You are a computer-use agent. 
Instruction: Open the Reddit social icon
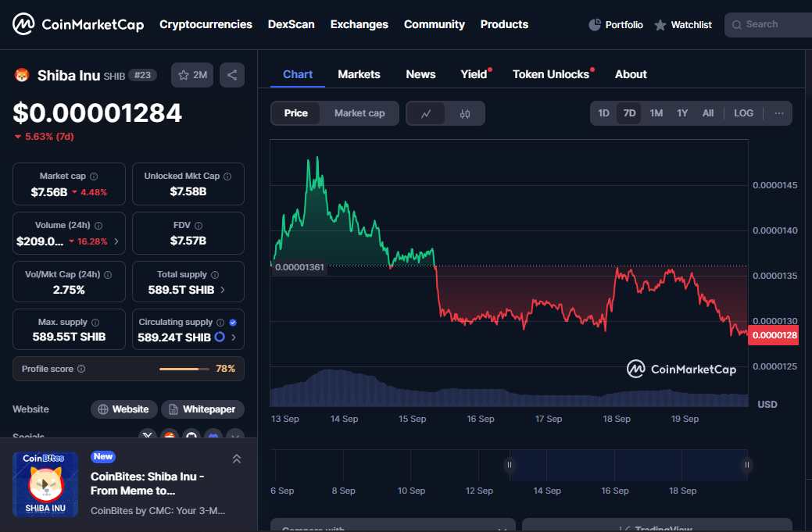point(170,435)
